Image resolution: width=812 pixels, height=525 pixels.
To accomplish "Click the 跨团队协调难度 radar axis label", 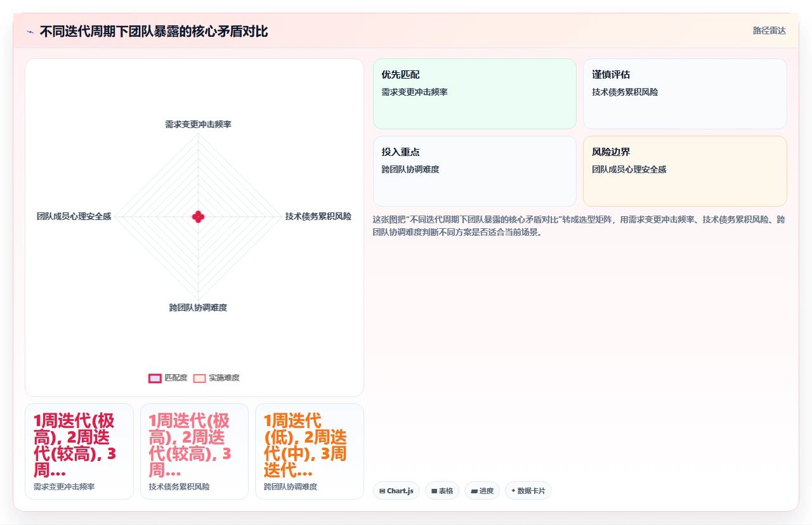I will [198, 308].
